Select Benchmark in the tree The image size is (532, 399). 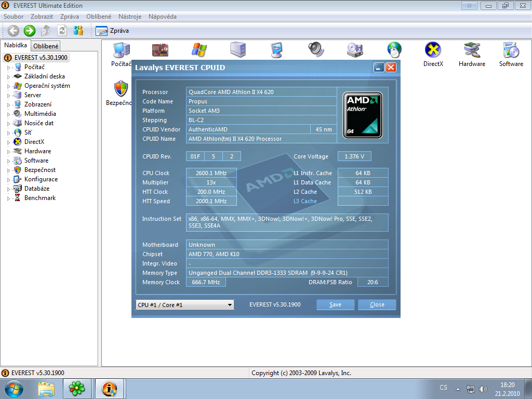pos(40,198)
